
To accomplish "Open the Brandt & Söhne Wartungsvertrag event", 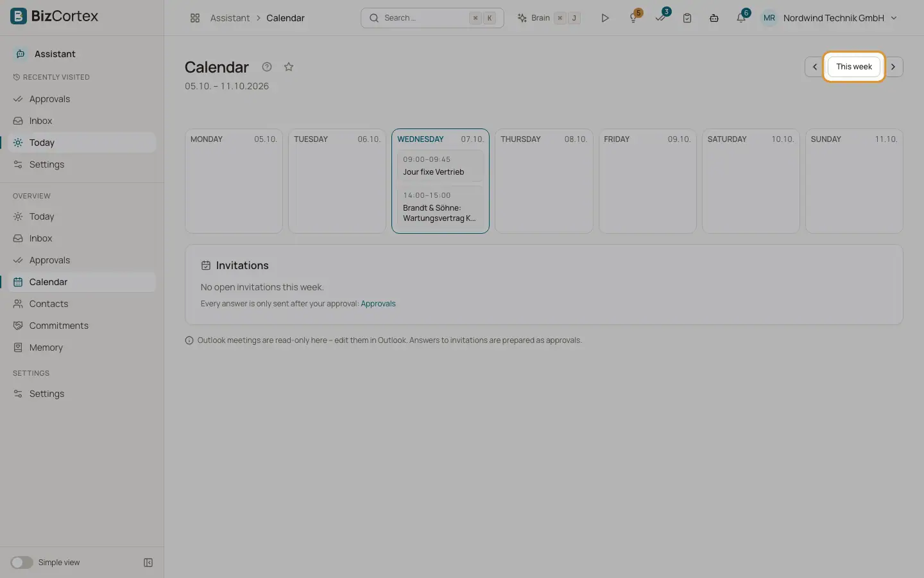I will point(440,207).
